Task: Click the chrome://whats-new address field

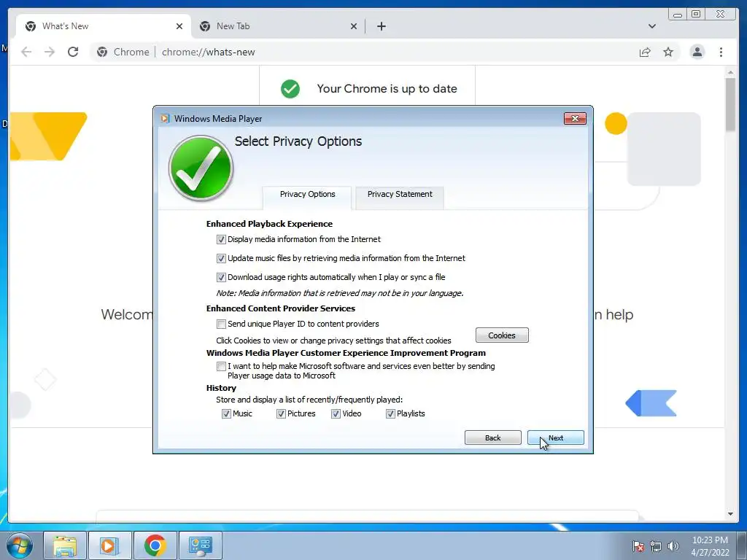Action: (208, 52)
